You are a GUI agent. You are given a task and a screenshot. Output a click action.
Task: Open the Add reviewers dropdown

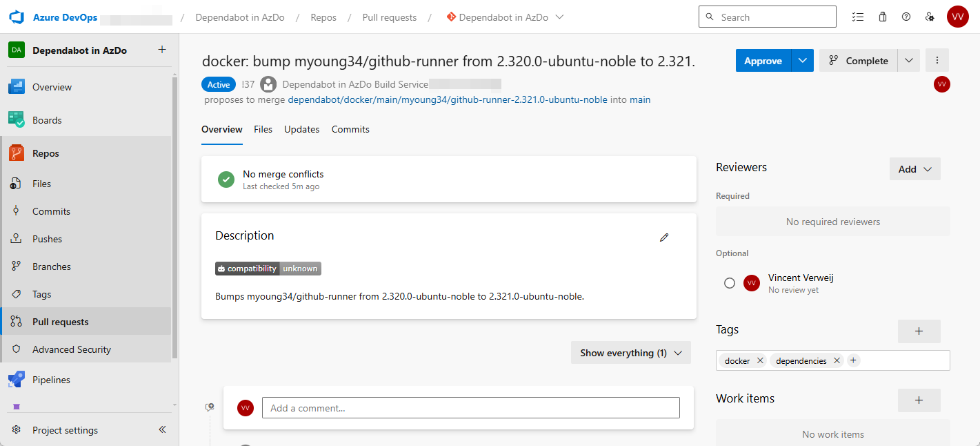(x=915, y=169)
